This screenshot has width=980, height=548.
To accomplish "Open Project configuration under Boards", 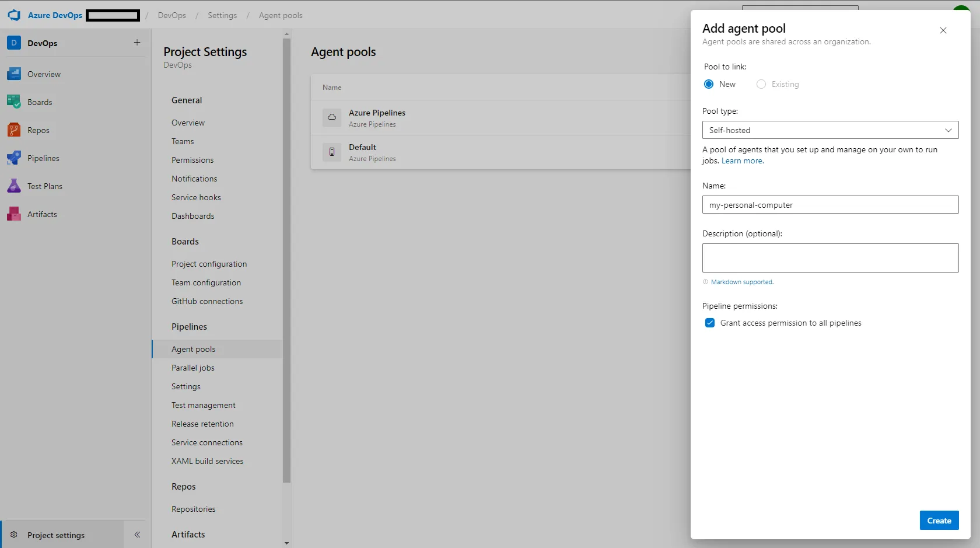I will [209, 264].
